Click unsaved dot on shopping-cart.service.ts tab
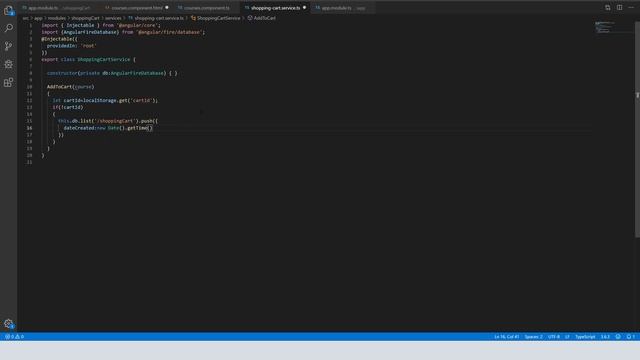 pos(304,7)
